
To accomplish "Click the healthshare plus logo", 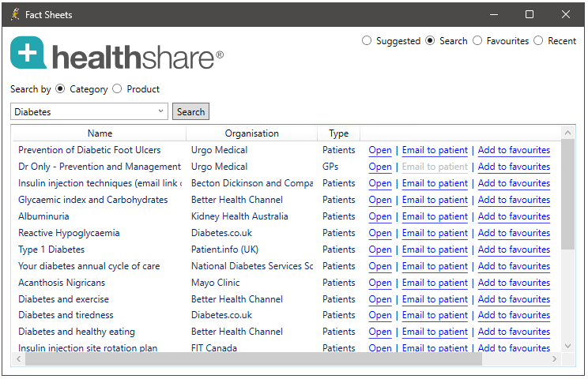I will 28,53.
